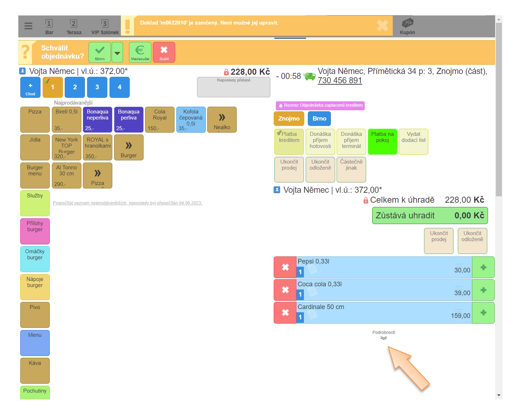Select course number 1
This screenshot has width=520, height=420.
(53, 87)
